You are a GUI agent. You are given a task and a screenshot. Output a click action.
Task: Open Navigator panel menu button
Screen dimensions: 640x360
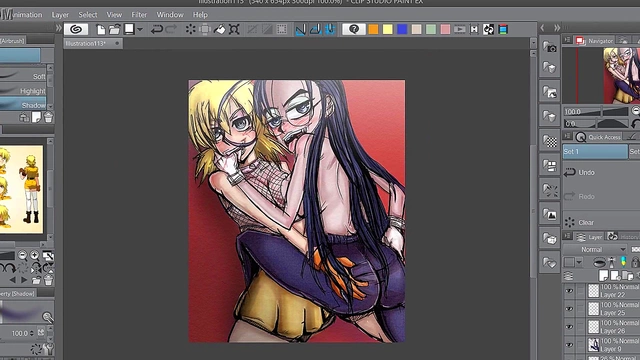coord(567,40)
